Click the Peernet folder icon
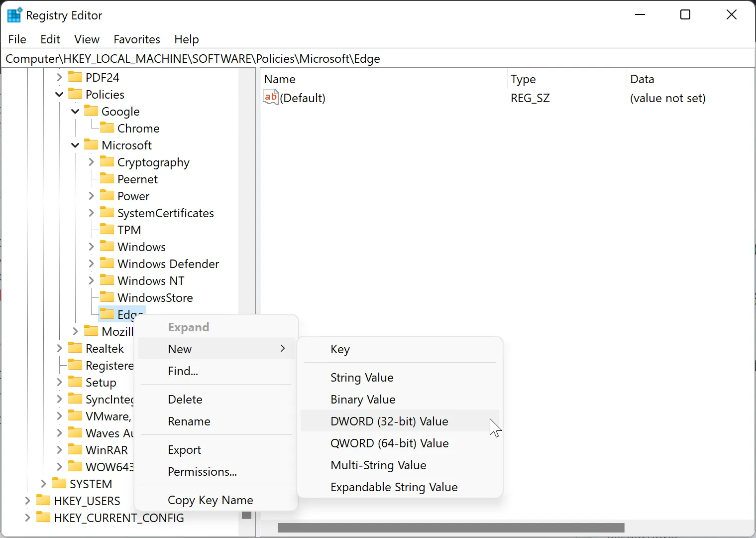Viewport: 756px width, 538px height. pyautogui.click(x=107, y=179)
